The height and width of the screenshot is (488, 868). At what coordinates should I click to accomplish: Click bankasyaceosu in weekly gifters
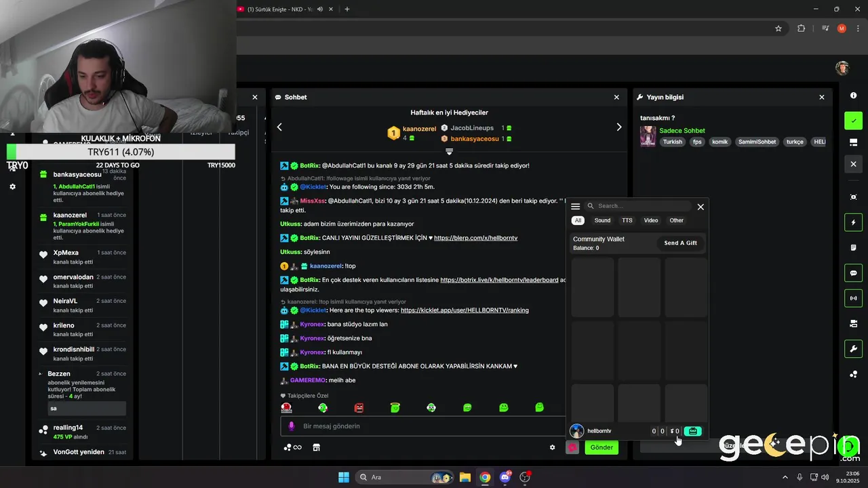tap(475, 139)
